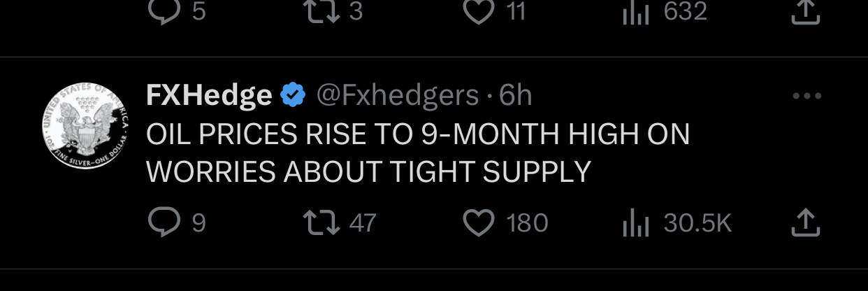Image resolution: width=868 pixels, height=291 pixels.
Task: Visit the @Fxhedgers handle
Action: pyautogui.click(x=398, y=95)
